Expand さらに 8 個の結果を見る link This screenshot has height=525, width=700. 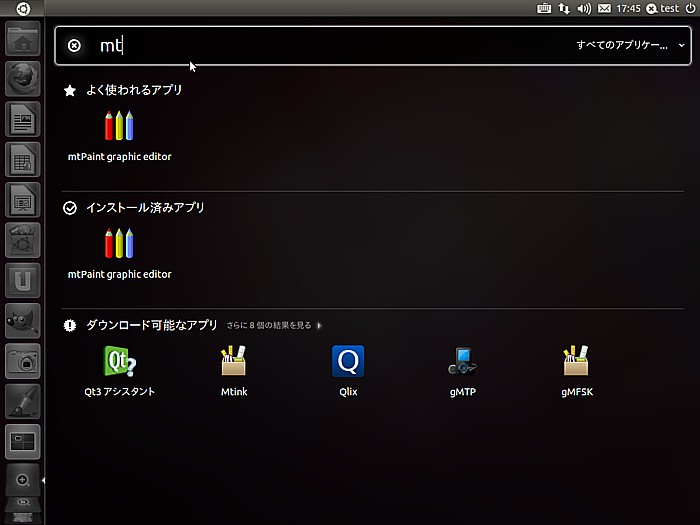[274, 325]
